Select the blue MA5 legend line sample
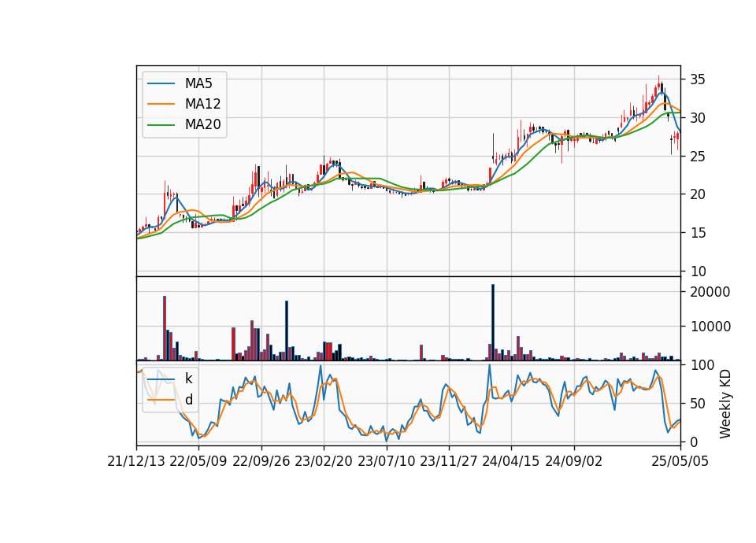The width and height of the screenshot is (756, 543). pyautogui.click(x=161, y=83)
